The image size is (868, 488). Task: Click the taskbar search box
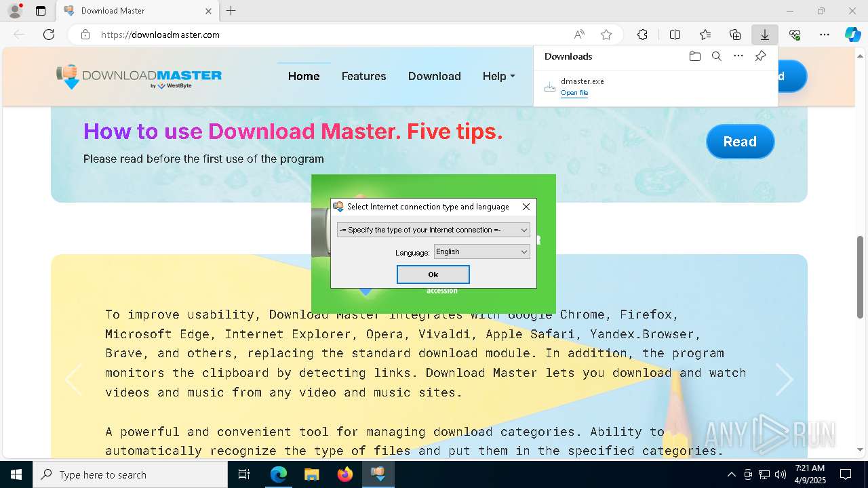click(130, 474)
